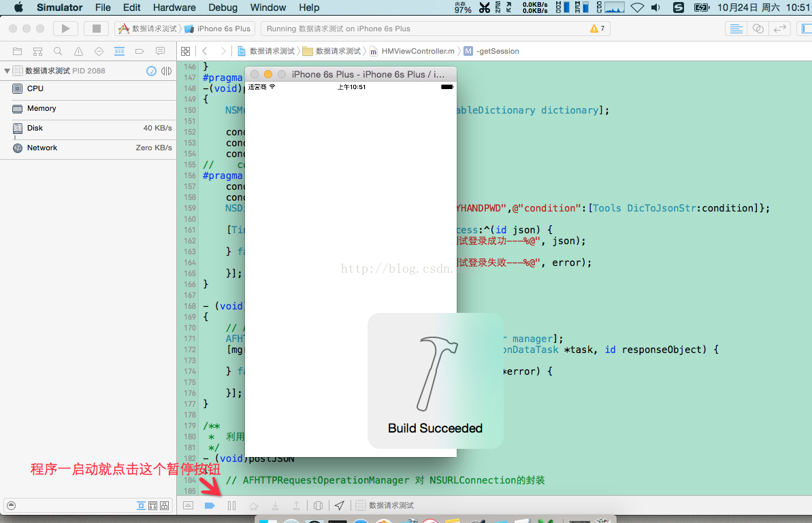The height and width of the screenshot is (523, 812).
Task: Click the Sogou S input method icon
Action: click(x=679, y=7)
